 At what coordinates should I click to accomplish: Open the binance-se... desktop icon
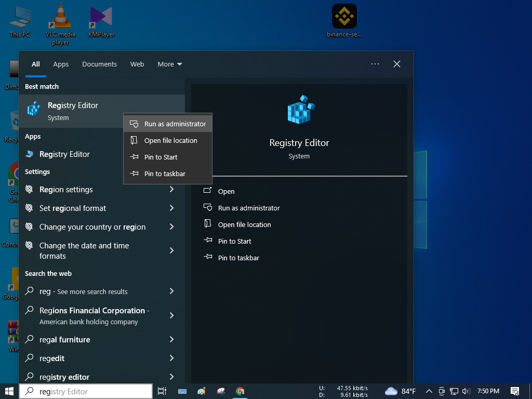pos(344,21)
